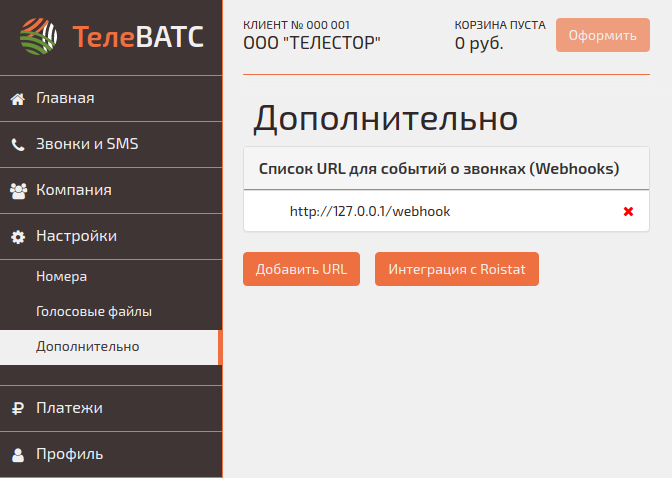
Task: Click the ООО "ТЕЛЕСТОР" client name
Action: [x=312, y=43]
